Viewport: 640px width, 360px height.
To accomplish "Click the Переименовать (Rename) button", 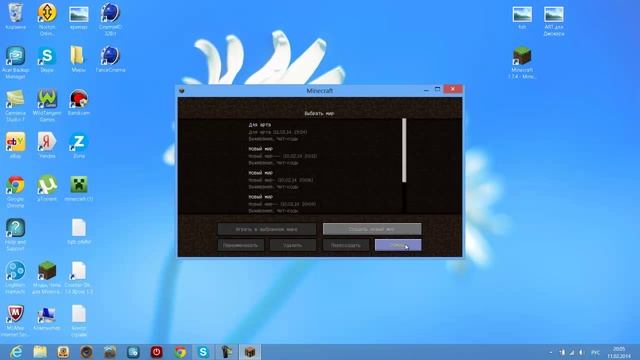I will pos(241,245).
